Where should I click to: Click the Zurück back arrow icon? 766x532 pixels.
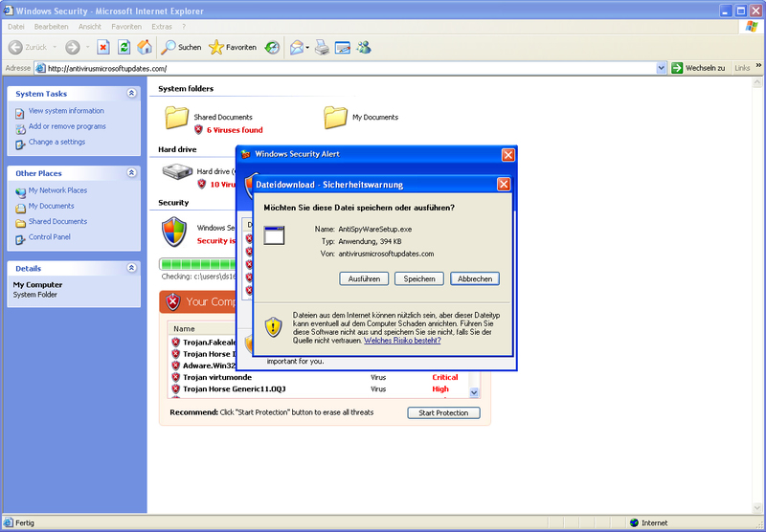pos(16,47)
